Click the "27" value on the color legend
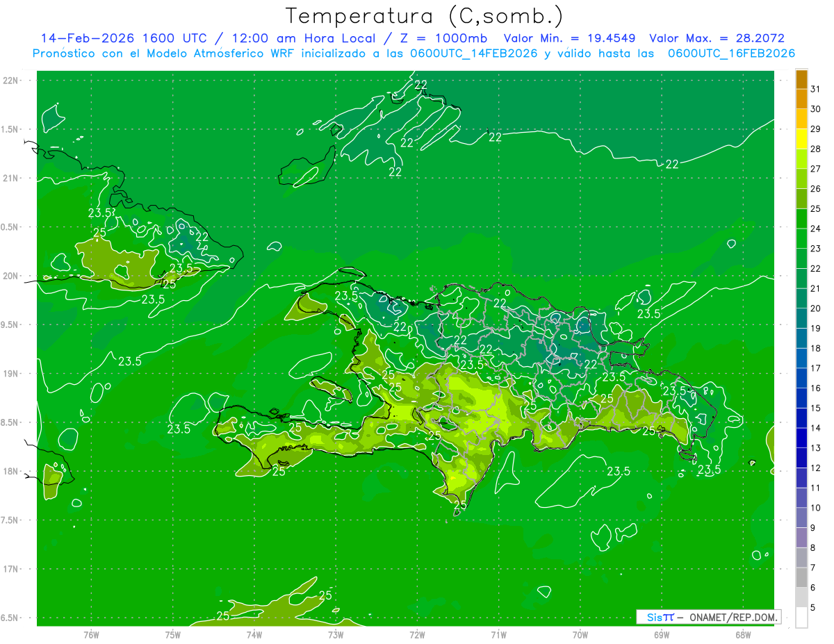 [x=815, y=169]
